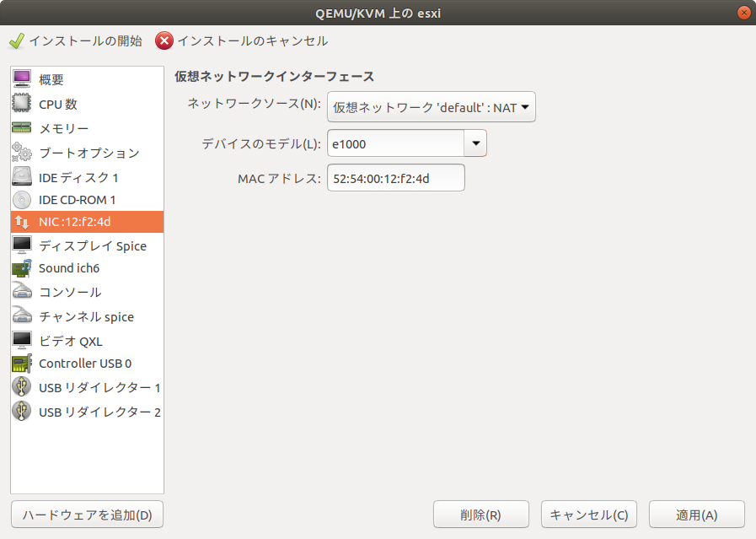Select the メモリー row label
The height and width of the screenshot is (539, 756).
(x=64, y=128)
